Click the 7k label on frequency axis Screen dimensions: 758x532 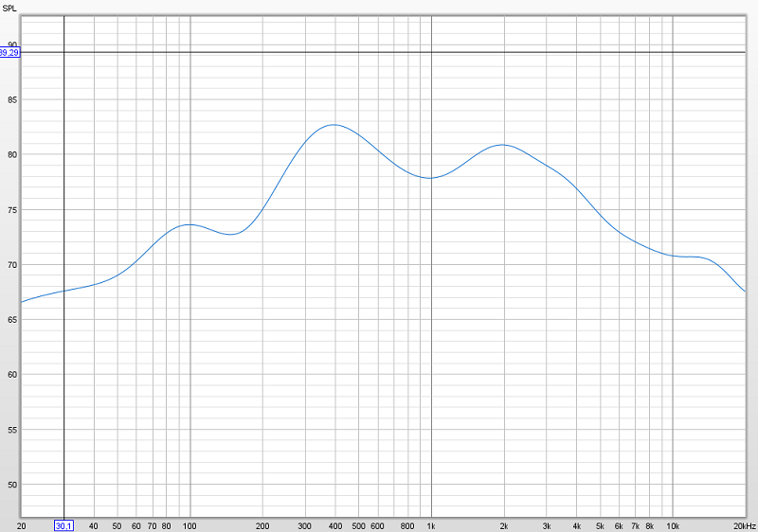tap(635, 526)
